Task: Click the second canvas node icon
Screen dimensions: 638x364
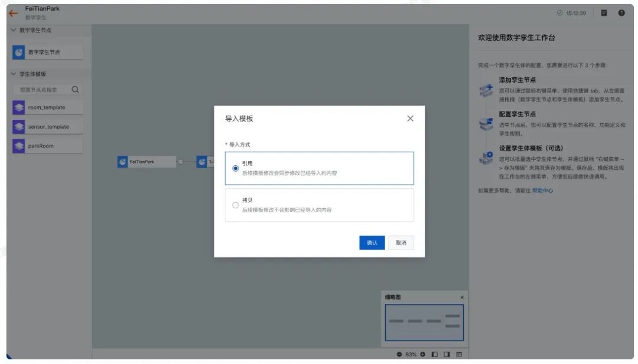Action: pos(202,162)
